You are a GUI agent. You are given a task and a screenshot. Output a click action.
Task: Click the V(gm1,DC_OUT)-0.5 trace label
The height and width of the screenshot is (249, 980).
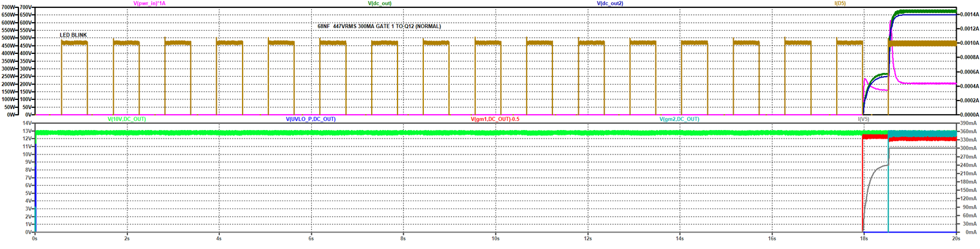pos(495,119)
